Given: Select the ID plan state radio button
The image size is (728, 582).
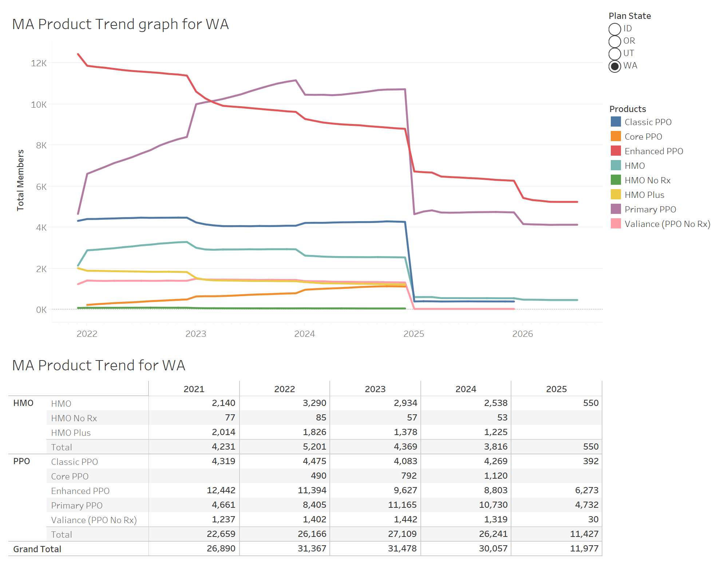Looking at the screenshot, I should point(615,28).
